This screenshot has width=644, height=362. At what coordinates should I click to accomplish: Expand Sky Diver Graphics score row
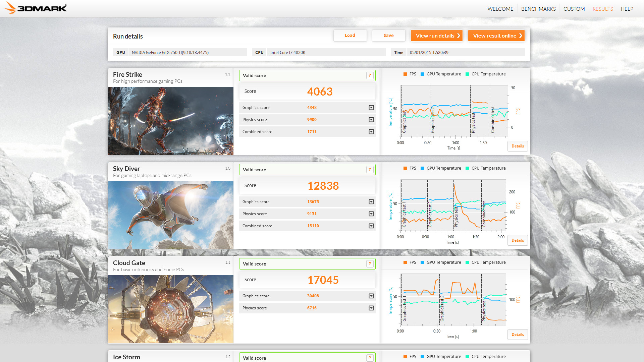pos(371,202)
